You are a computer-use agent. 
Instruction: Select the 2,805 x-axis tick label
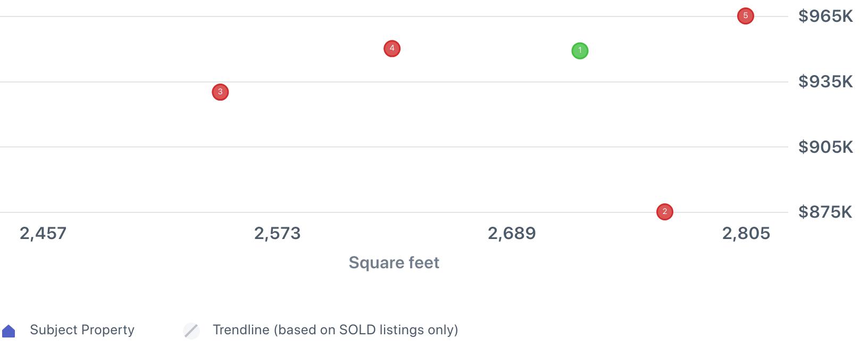[746, 233]
